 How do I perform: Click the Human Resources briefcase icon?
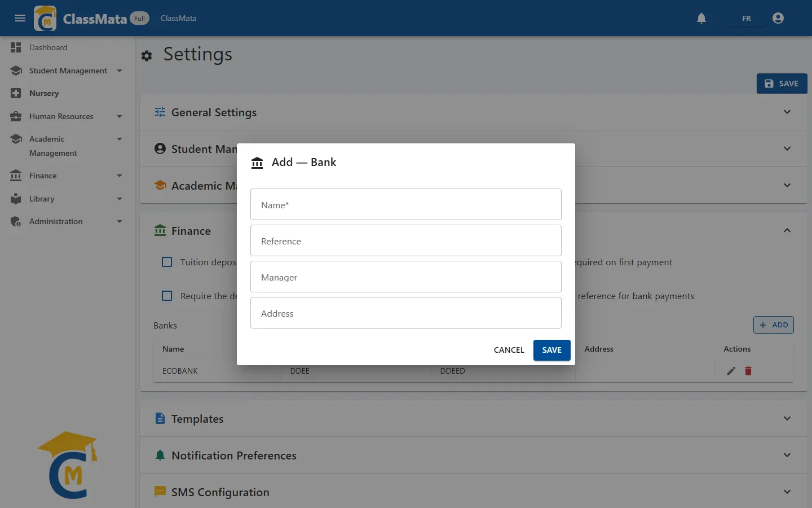pos(16,116)
